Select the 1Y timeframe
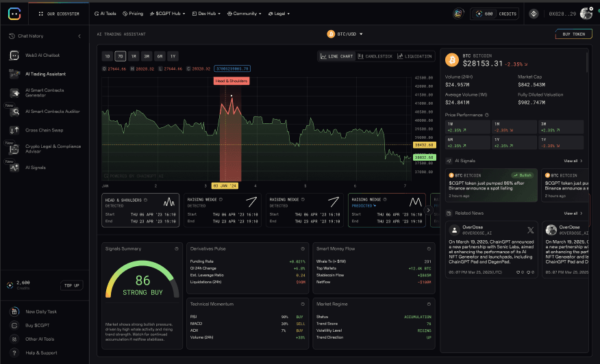The width and height of the screenshot is (600, 364). [173, 56]
